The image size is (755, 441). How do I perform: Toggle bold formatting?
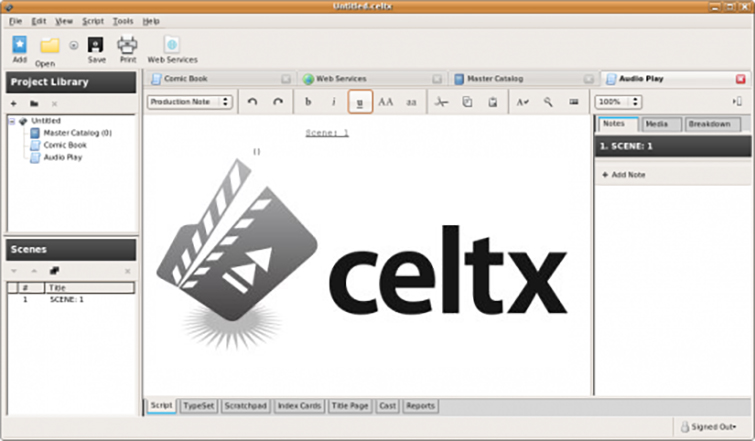click(x=308, y=102)
